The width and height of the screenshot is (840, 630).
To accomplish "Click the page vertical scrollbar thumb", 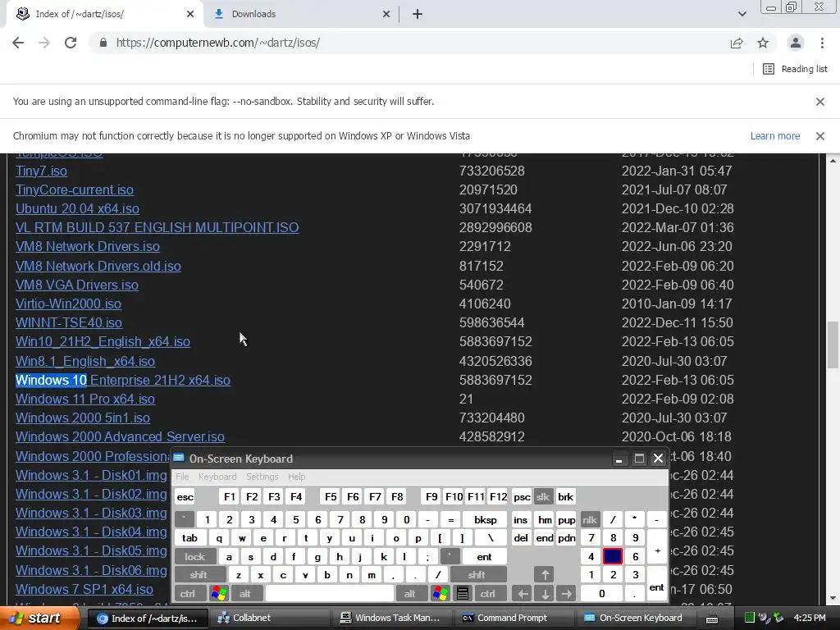I will (x=833, y=345).
